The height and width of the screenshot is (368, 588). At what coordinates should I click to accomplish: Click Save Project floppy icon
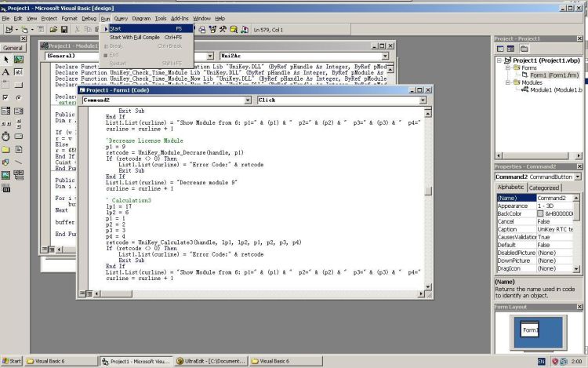click(x=64, y=29)
